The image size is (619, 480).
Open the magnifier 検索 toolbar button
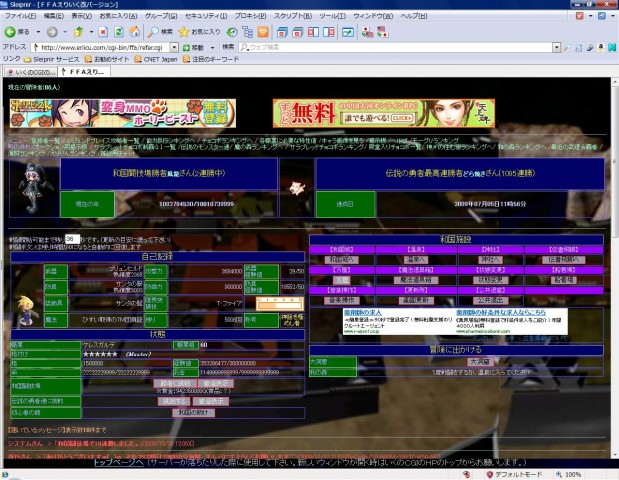pos(161,32)
